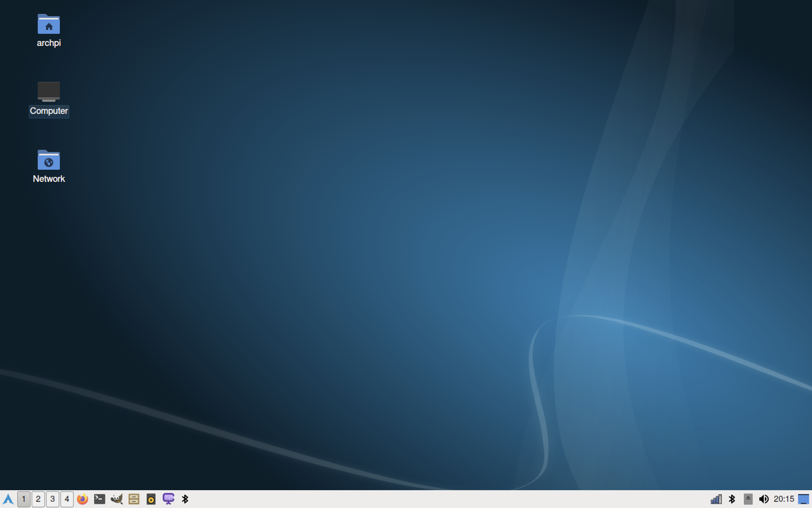
Task: Open the Arch Linux application menu
Action: point(8,499)
